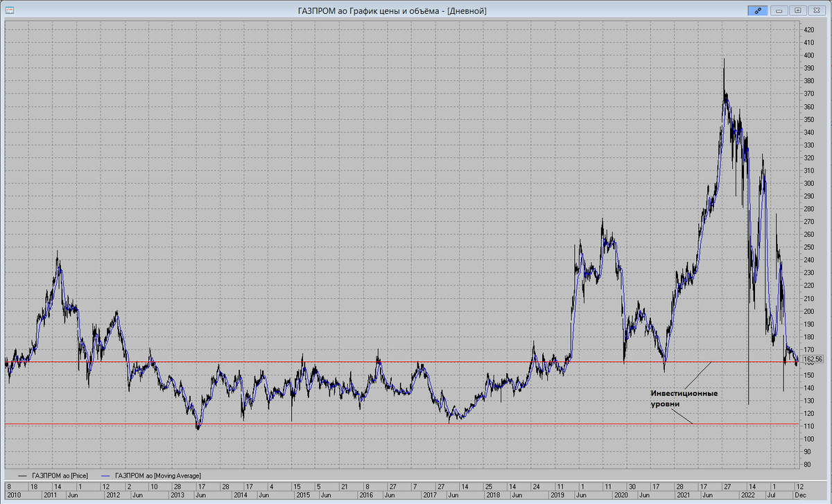Toggle the blue chain-link button in title bar
The height and width of the screenshot is (504, 832).
(757, 10)
